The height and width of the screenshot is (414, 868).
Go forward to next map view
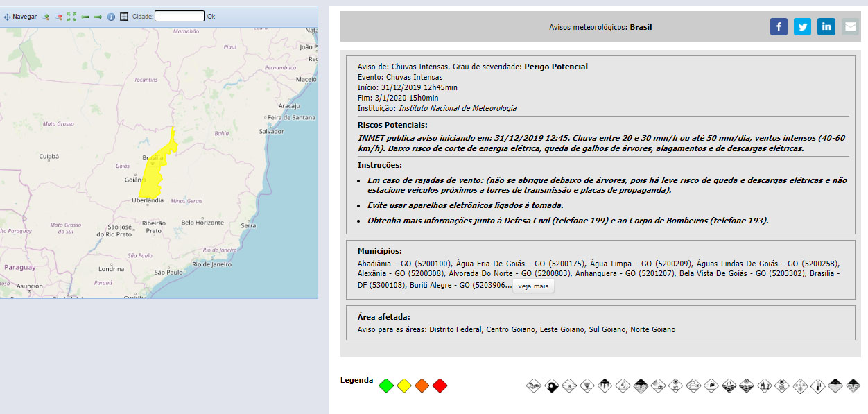98,17
